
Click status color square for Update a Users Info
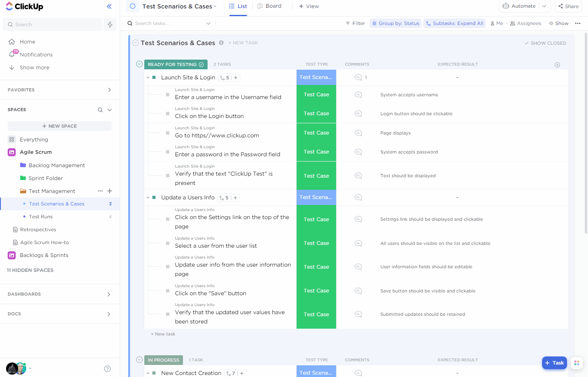pyautogui.click(x=154, y=197)
